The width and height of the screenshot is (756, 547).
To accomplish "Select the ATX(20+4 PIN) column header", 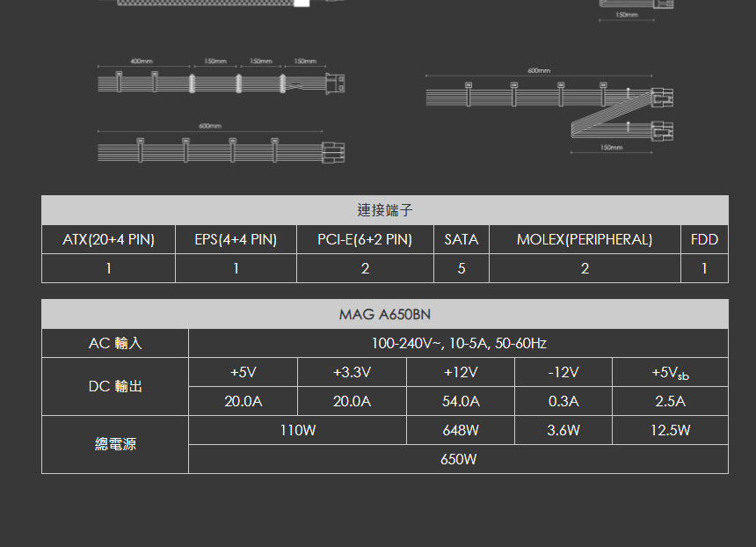I will pyautogui.click(x=108, y=239).
